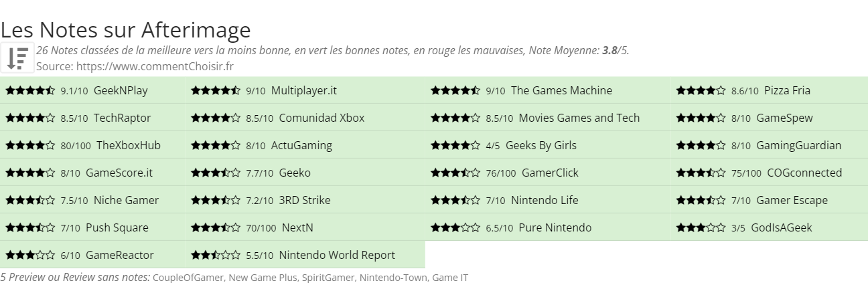Click GameReactor star rating icons

[30, 255]
